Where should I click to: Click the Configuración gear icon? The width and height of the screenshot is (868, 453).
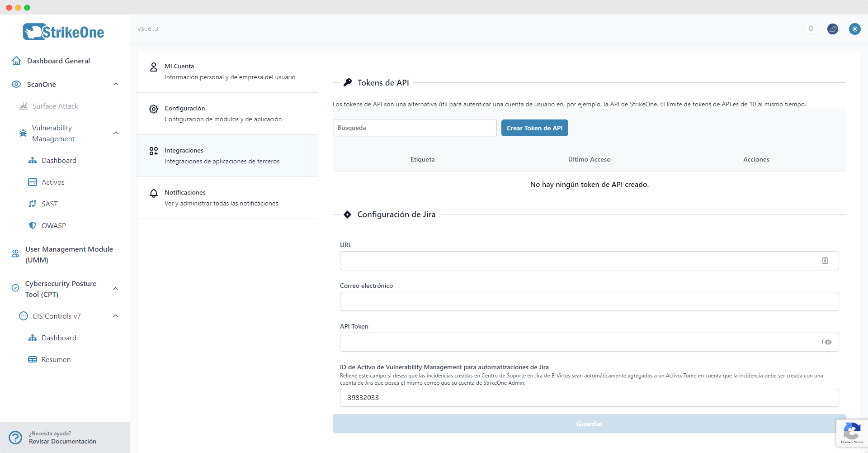[154, 109]
